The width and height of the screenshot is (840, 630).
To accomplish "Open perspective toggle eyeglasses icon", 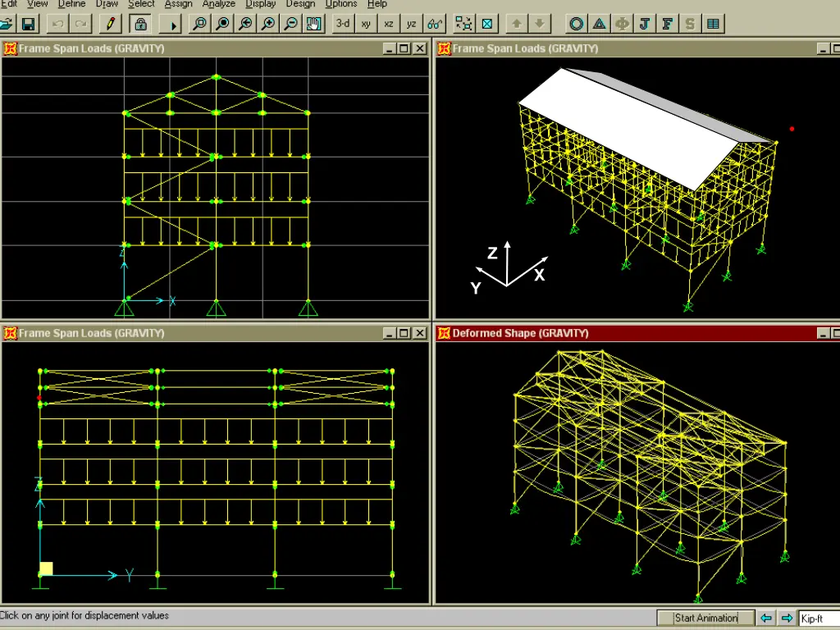I will [x=436, y=24].
